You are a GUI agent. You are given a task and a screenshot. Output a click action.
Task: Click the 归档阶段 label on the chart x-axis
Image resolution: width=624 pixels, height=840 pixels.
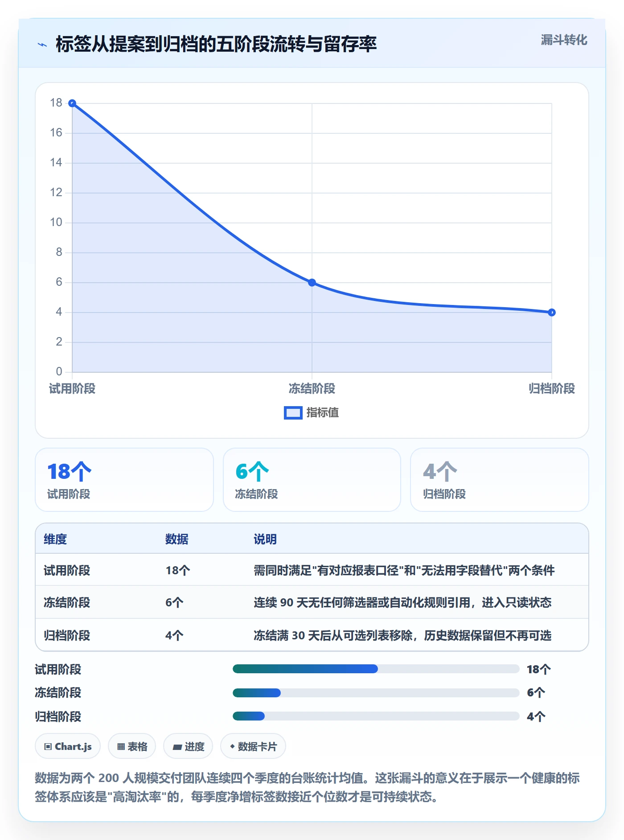coord(552,389)
